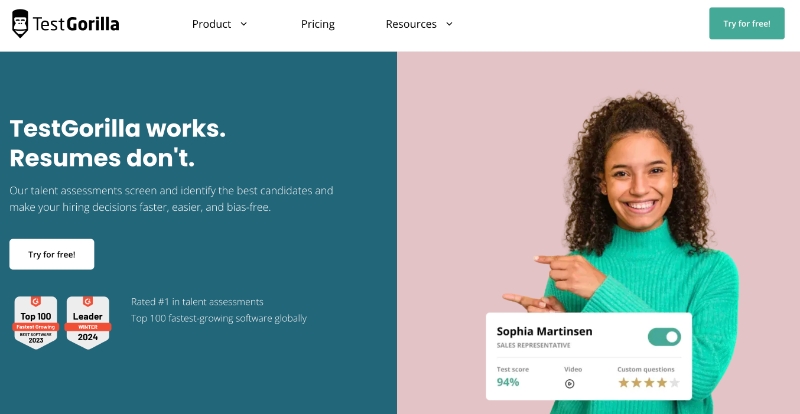Toggle the Sophia Martinsen switch off
Screen dimensions: 800x414
[664, 337]
